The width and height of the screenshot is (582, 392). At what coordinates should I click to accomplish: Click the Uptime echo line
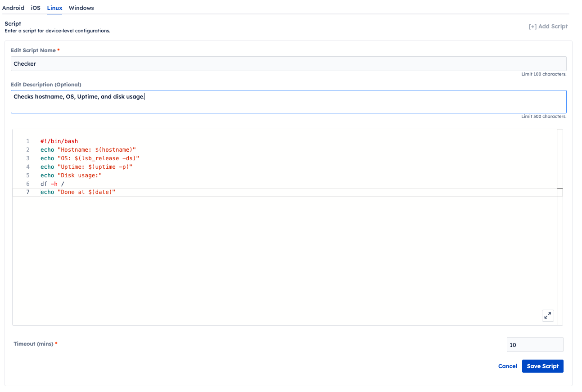(x=86, y=167)
